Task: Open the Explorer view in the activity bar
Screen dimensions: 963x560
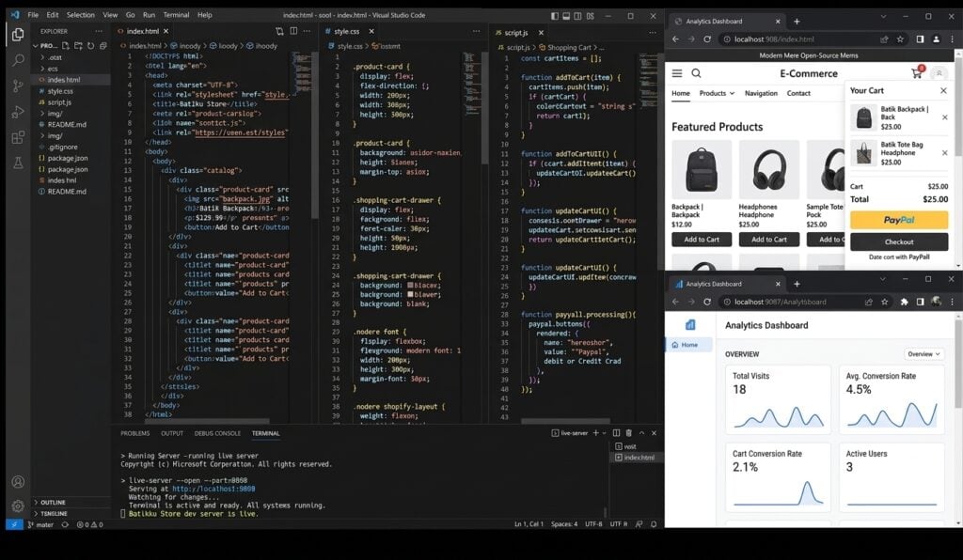Action: pos(18,35)
